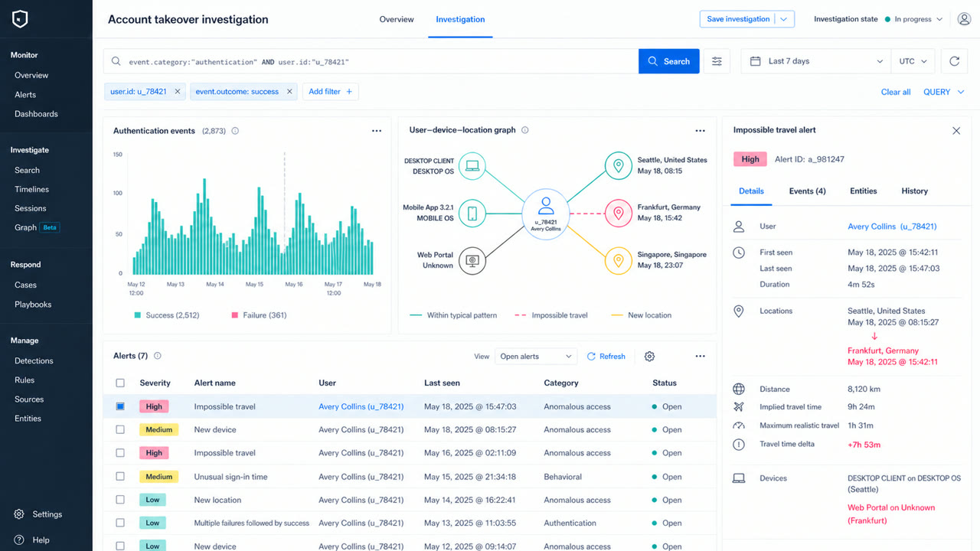980x551 pixels.
Task: Open the History tab
Action: (914, 191)
